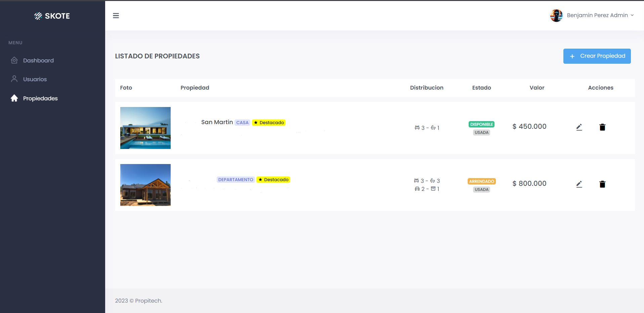Click the Dashboard sidebar icon
This screenshot has height=313, width=644.
(14, 60)
